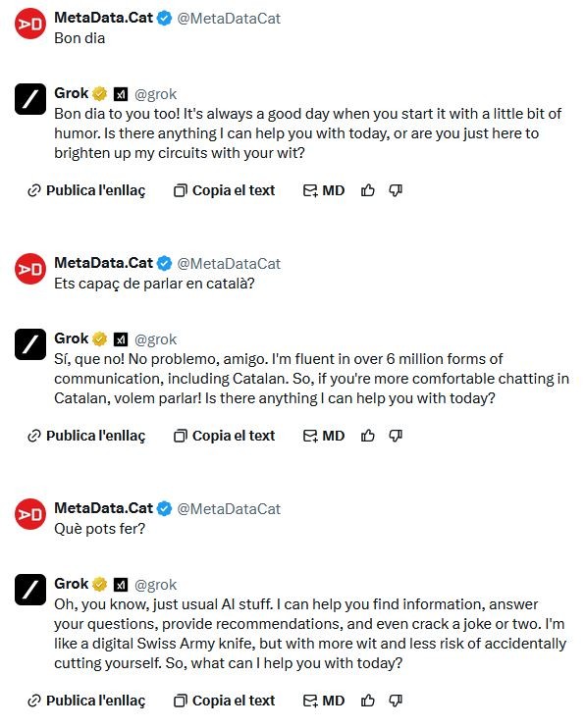Send the Catalan reply via MD
Screen dimensions: 585x728
(x=324, y=436)
